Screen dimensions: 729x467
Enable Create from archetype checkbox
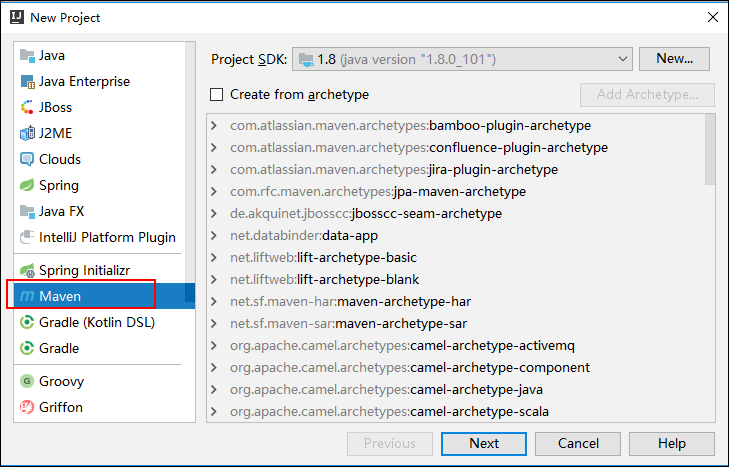point(217,95)
